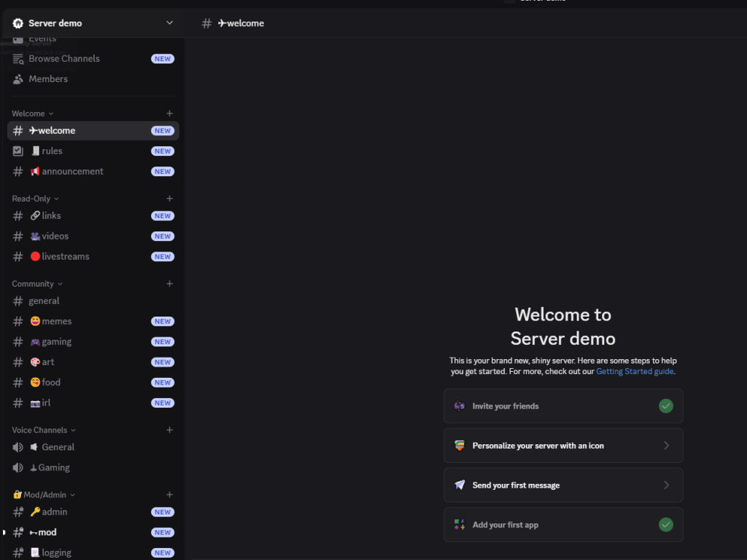
Task: Click Personalize your server with an icon
Action: coord(563,446)
